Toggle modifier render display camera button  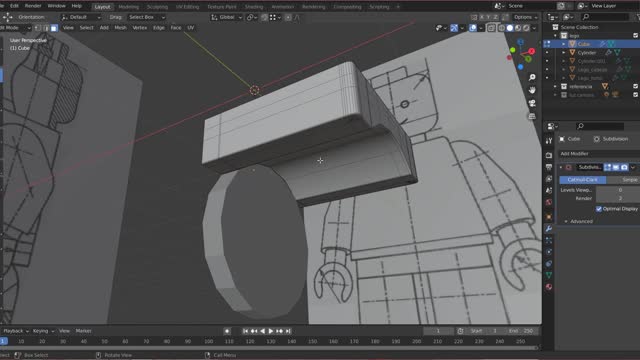pyautogui.click(x=624, y=167)
